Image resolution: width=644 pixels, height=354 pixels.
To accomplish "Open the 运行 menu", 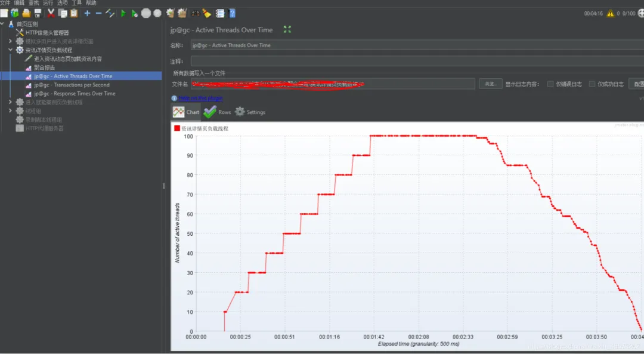I will click(48, 3).
